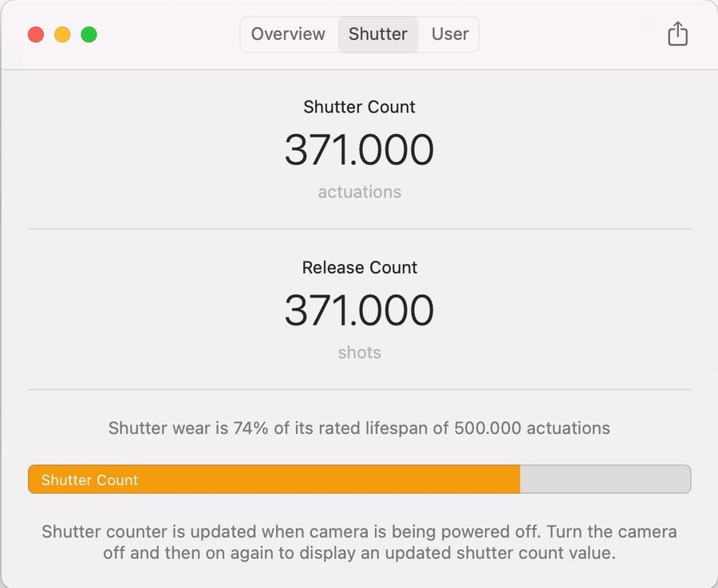Click the red close window button
This screenshot has width=718, height=588.
pyautogui.click(x=36, y=34)
